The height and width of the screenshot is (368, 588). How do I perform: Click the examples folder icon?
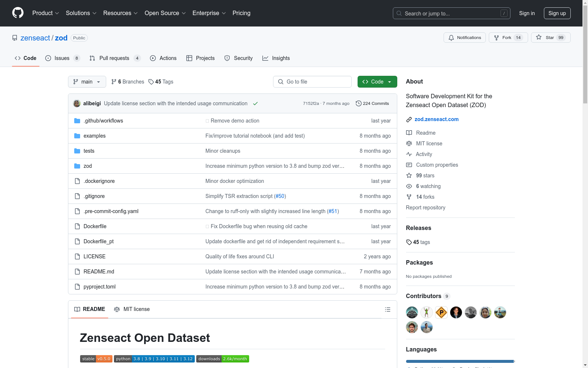(77, 136)
